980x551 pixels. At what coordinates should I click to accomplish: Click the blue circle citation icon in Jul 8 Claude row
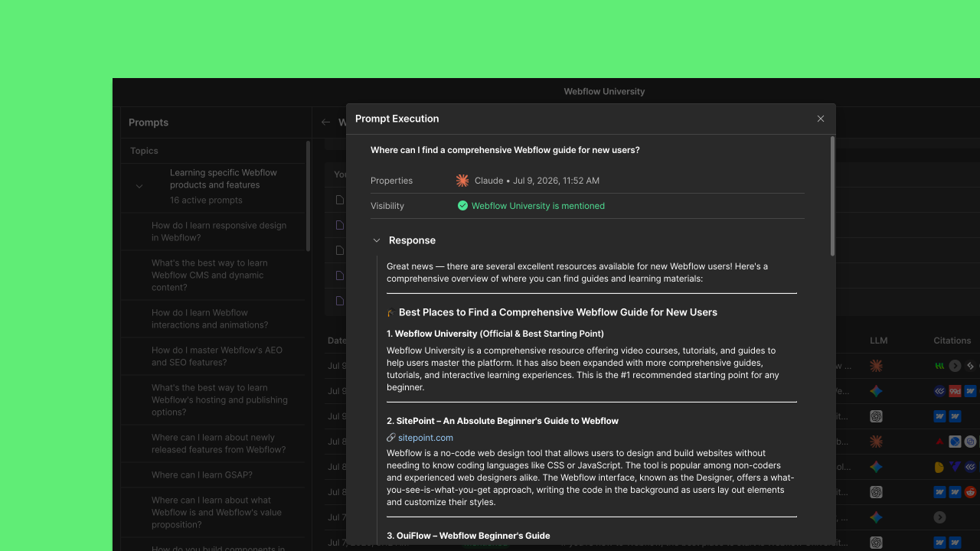(x=955, y=442)
